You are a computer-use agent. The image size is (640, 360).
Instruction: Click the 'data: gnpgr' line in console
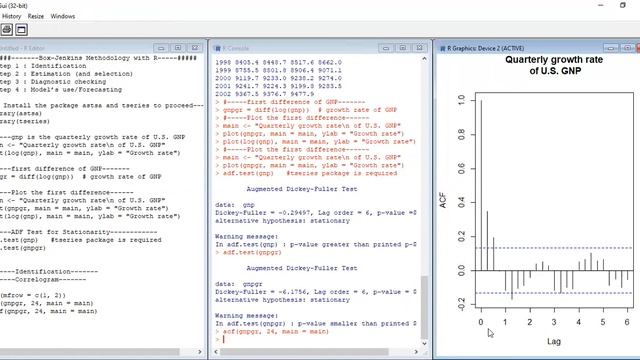(239, 284)
